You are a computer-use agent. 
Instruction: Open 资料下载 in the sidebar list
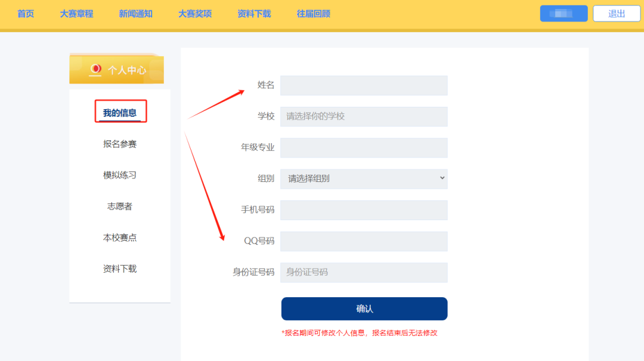pos(120,269)
